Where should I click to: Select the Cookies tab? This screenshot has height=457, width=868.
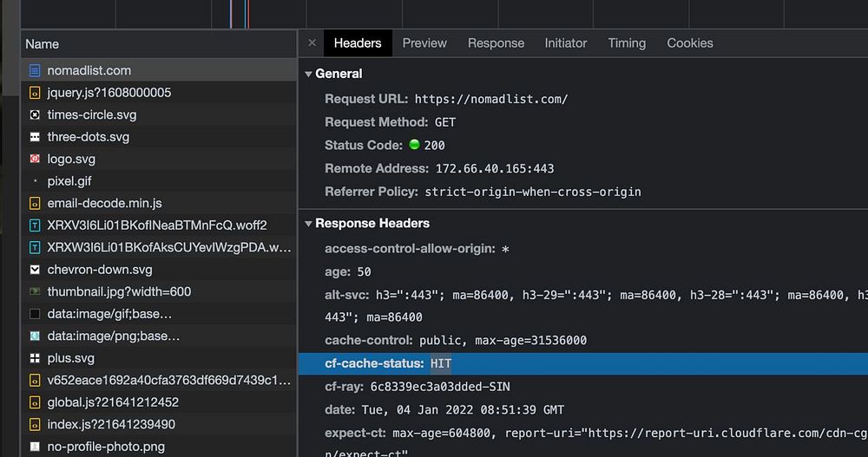pos(690,42)
